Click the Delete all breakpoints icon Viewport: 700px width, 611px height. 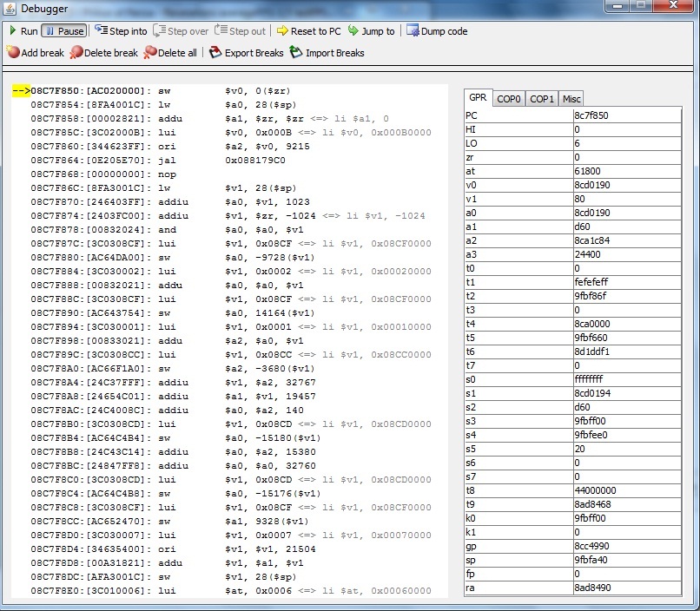coord(150,53)
